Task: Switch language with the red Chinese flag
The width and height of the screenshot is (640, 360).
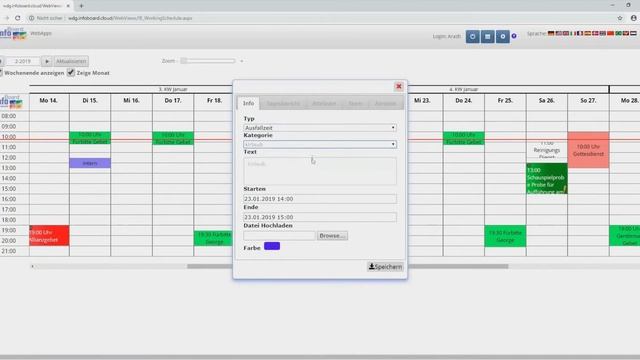Action: pyautogui.click(x=611, y=33)
